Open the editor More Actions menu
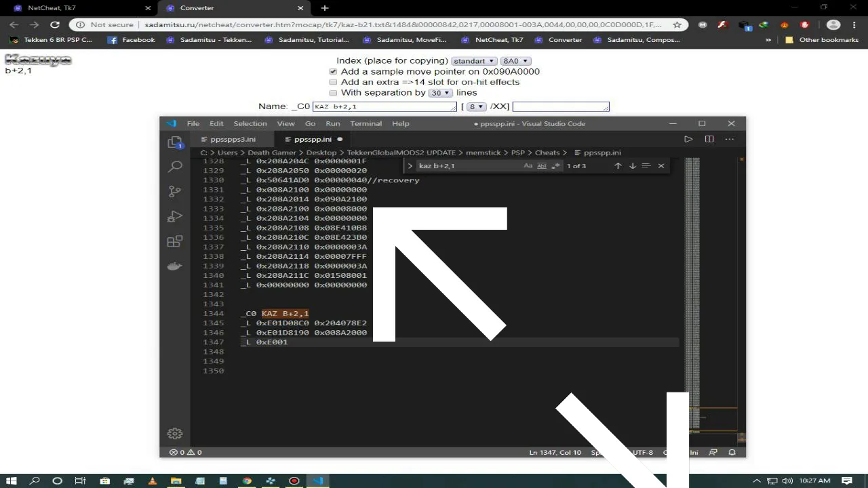This screenshot has width=868, height=488. pos(730,139)
